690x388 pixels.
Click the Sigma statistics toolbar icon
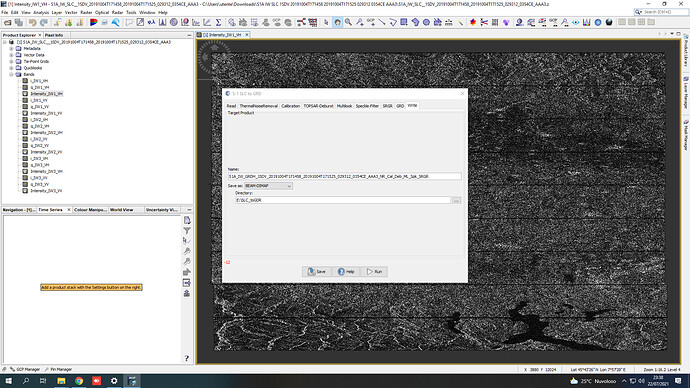coord(218,22)
